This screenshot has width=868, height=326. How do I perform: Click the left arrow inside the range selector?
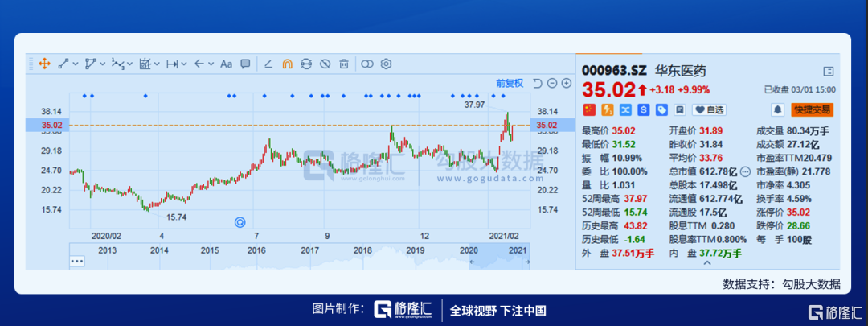473,261
